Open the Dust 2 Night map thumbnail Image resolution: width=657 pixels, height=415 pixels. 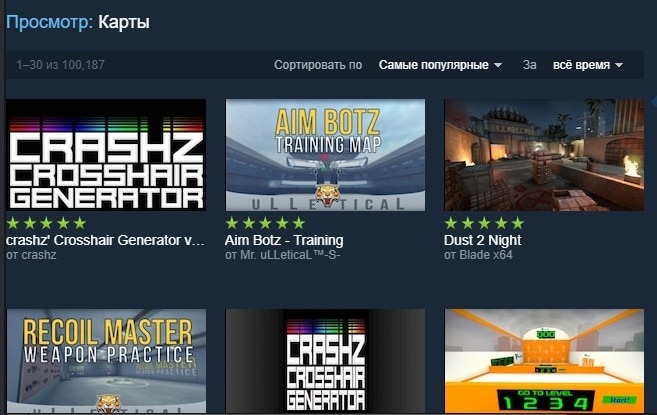pos(544,155)
